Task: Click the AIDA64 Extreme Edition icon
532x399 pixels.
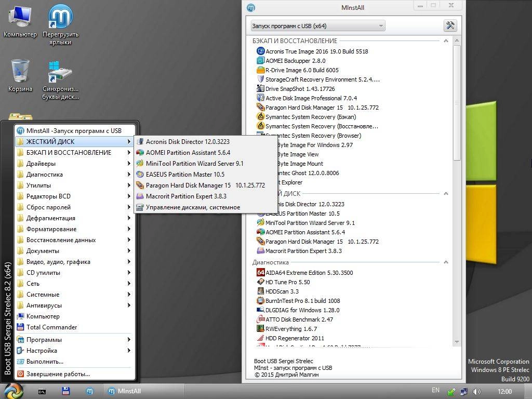Action: [x=261, y=272]
